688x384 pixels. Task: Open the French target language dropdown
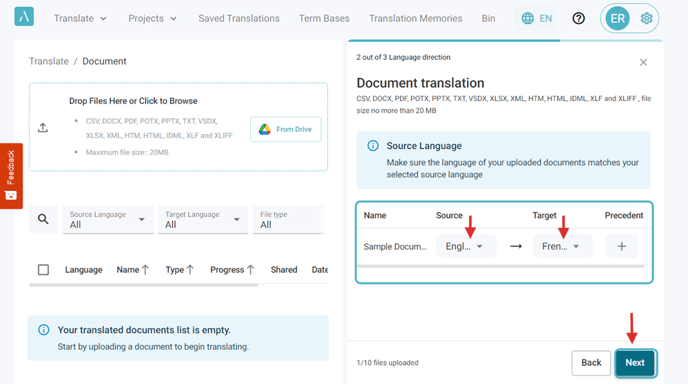click(563, 246)
